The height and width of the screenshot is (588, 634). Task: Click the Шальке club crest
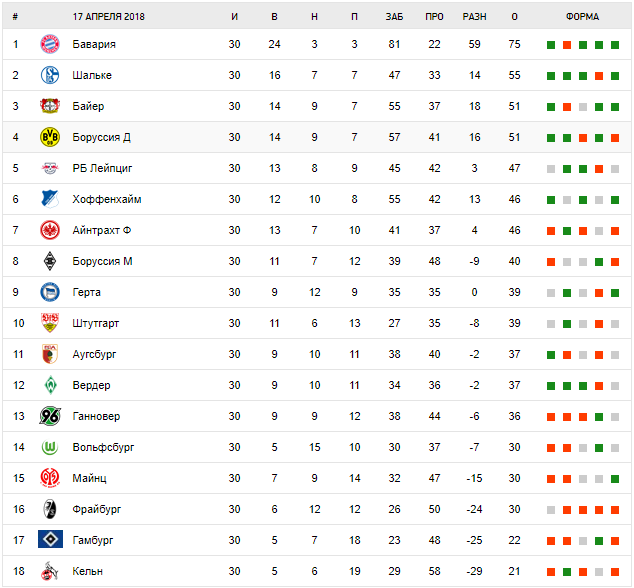click(50, 75)
